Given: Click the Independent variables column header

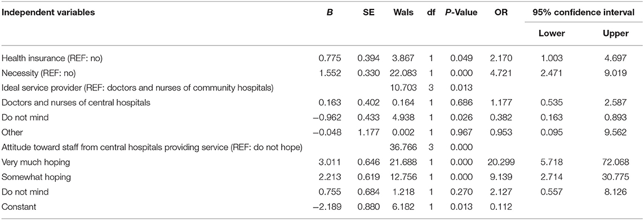Looking at the screenshot, I should (x=48, y=12).
